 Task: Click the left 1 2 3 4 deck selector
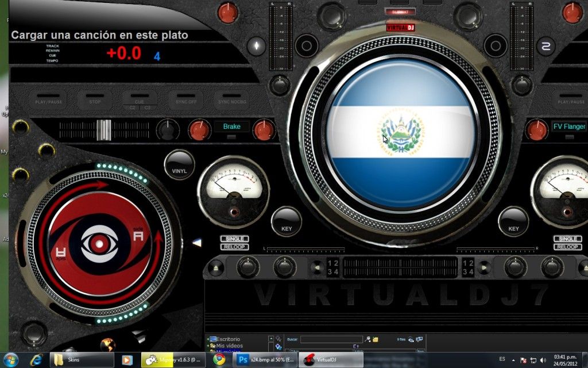pyautogui.click(x=333, y=267)
